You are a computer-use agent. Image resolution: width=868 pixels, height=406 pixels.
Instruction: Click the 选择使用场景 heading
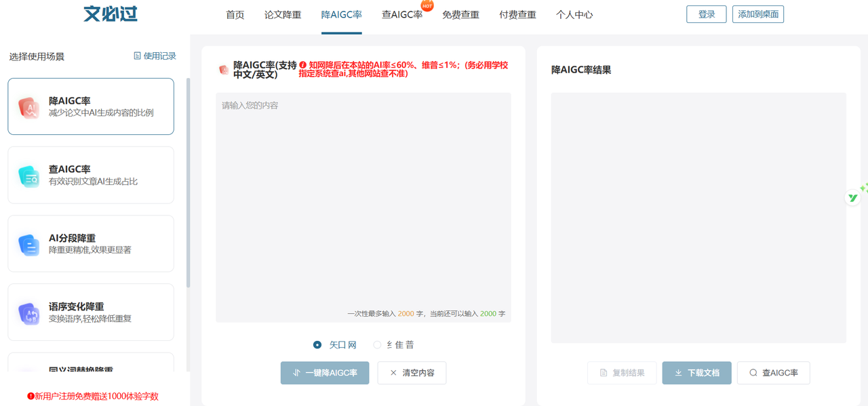(37, 56)
